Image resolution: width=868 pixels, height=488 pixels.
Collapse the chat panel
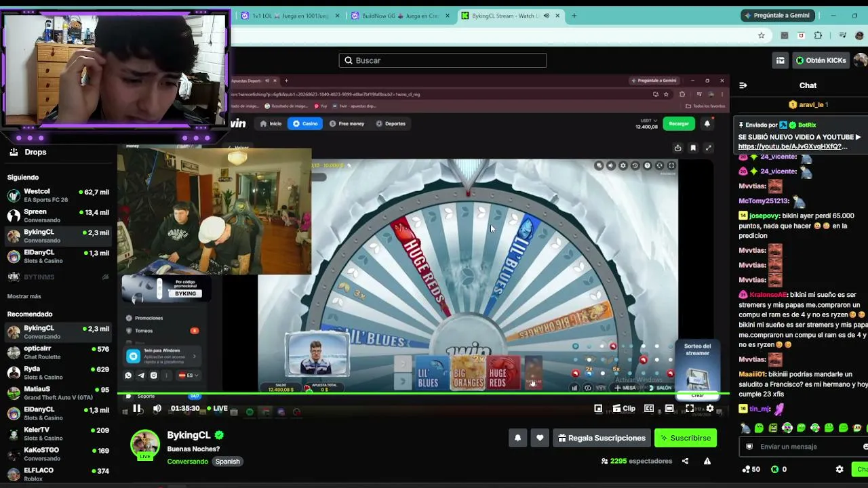point(743,85)
